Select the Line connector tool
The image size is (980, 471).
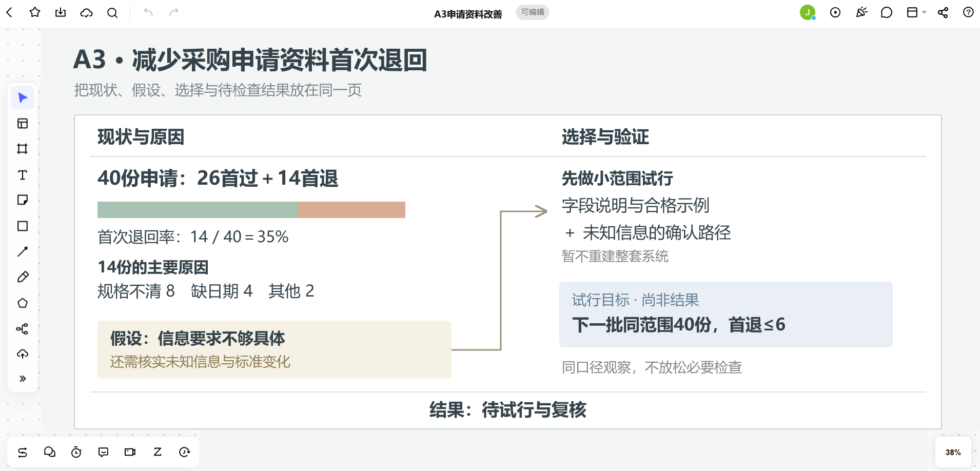click(x=23, y=251)
